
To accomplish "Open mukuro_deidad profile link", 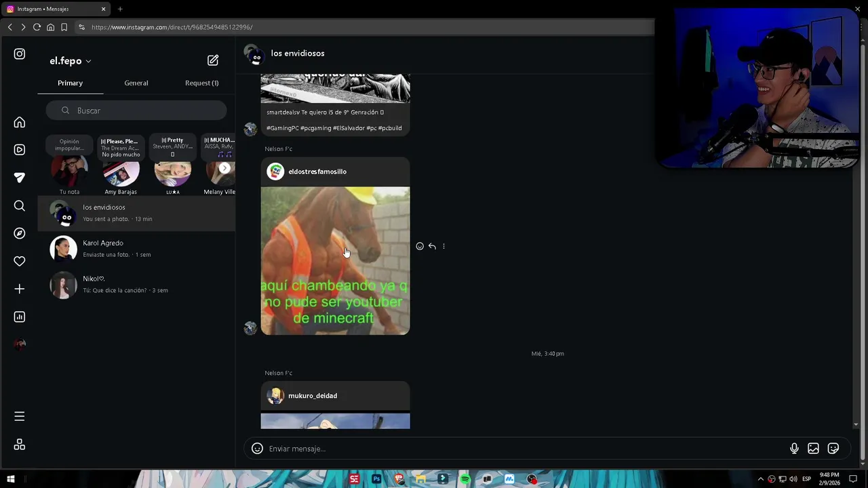I will [313, 396].
